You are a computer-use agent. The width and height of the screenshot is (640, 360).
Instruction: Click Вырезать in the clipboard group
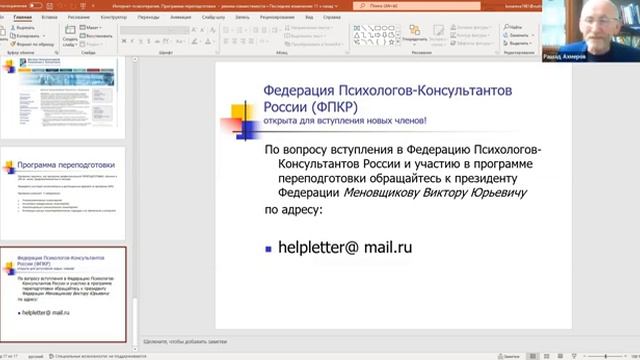[22, 28]
